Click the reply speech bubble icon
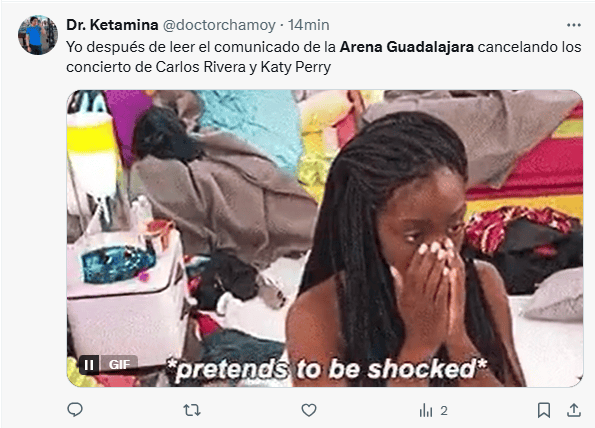The image size is (595, 428). (75, 410)
